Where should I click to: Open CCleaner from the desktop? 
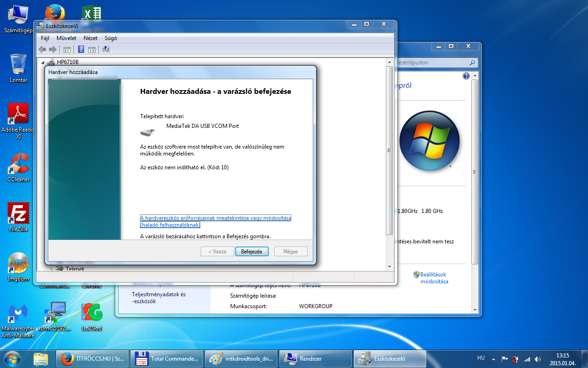(18, 167)
